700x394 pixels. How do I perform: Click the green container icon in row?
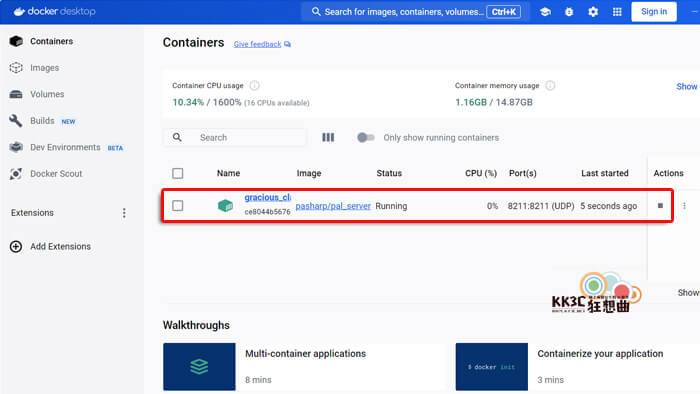(225, 206)
